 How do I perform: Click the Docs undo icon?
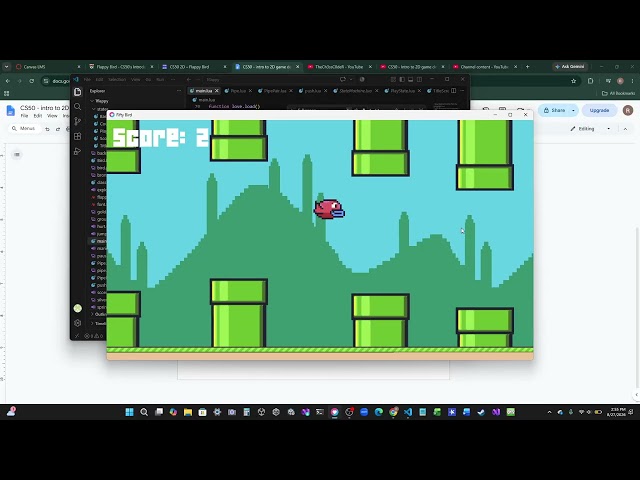click(47, 129)
